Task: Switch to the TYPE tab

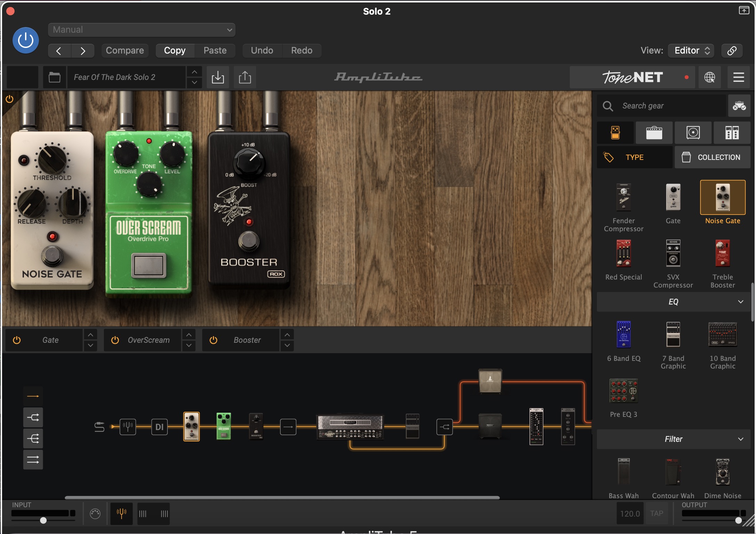Action: click(x=635, y=157)
